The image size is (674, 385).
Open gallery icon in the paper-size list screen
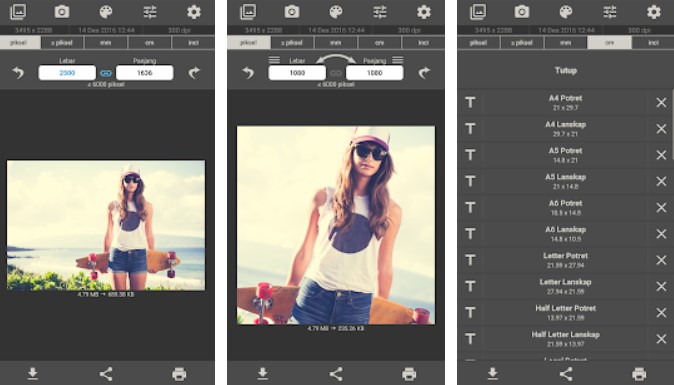(x=478, y=12)
